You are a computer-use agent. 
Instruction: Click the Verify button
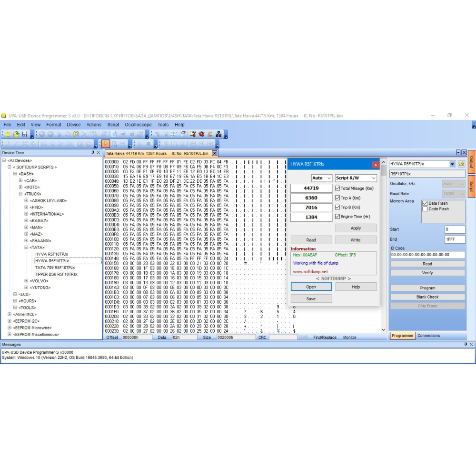[x=427, y=273]
